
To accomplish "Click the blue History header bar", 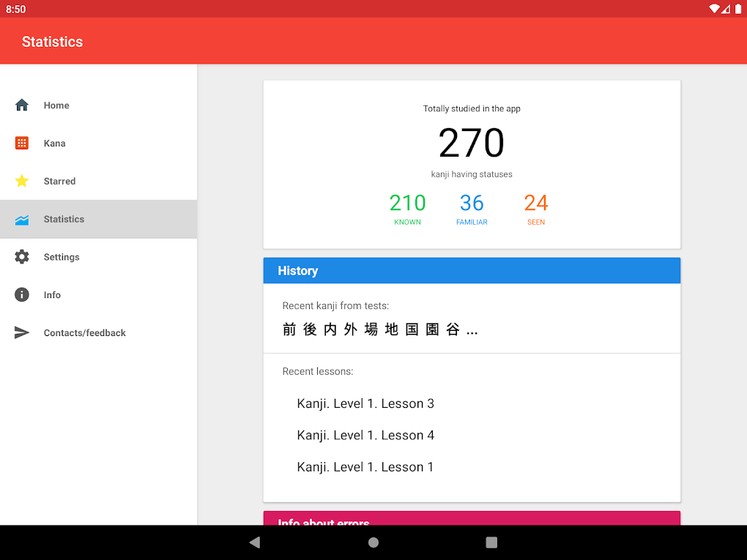I will (x=472, y=270).
